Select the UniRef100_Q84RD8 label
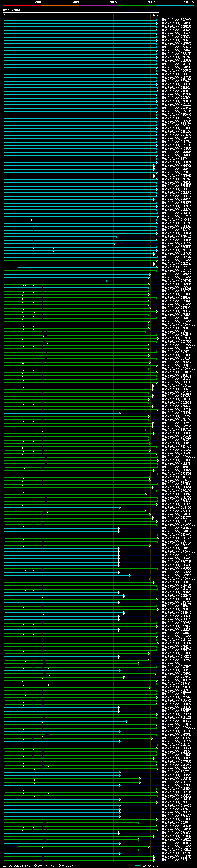The image size is (197, 868). [x=176, y=67]
